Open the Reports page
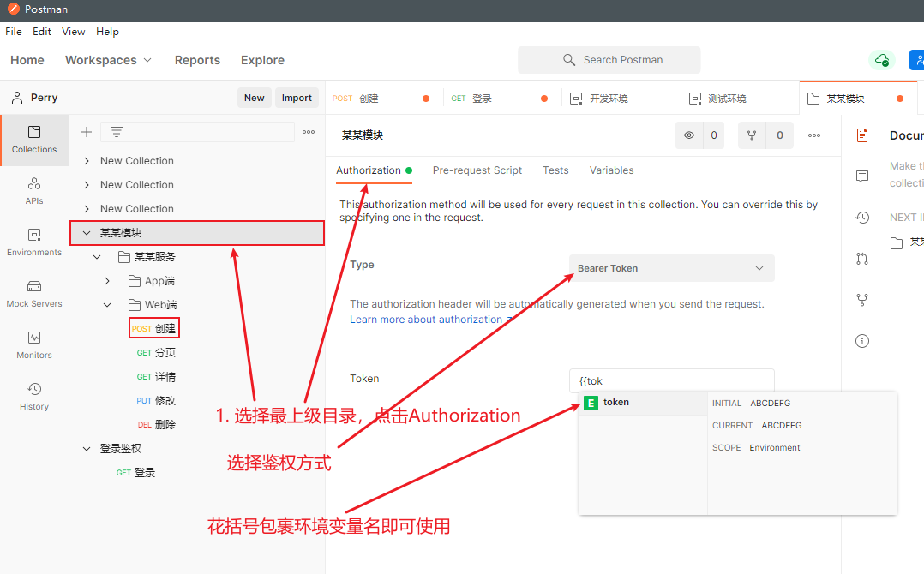Screen dimensions: 924x574 click(197, 60)
